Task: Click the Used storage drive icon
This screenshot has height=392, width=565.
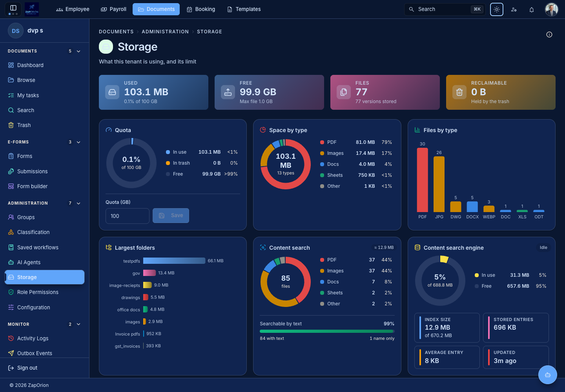Action: click(112, 92)
